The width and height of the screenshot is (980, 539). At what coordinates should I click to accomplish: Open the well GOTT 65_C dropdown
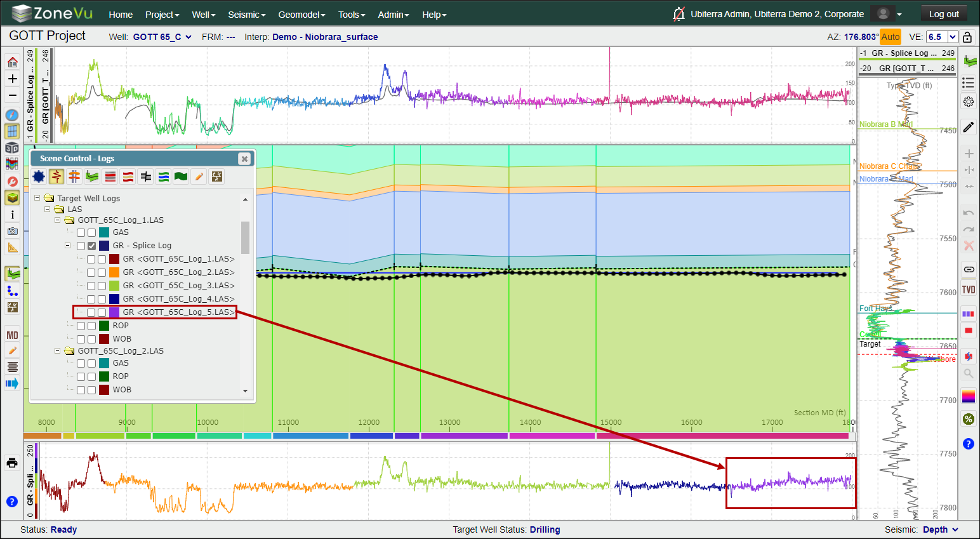click(x=162, y=37)
